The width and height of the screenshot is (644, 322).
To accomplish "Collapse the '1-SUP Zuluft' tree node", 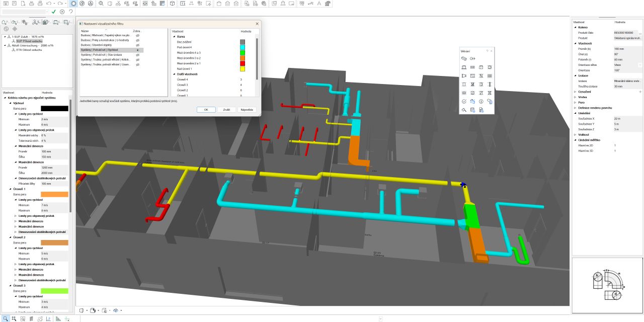I will coord(5,37).
